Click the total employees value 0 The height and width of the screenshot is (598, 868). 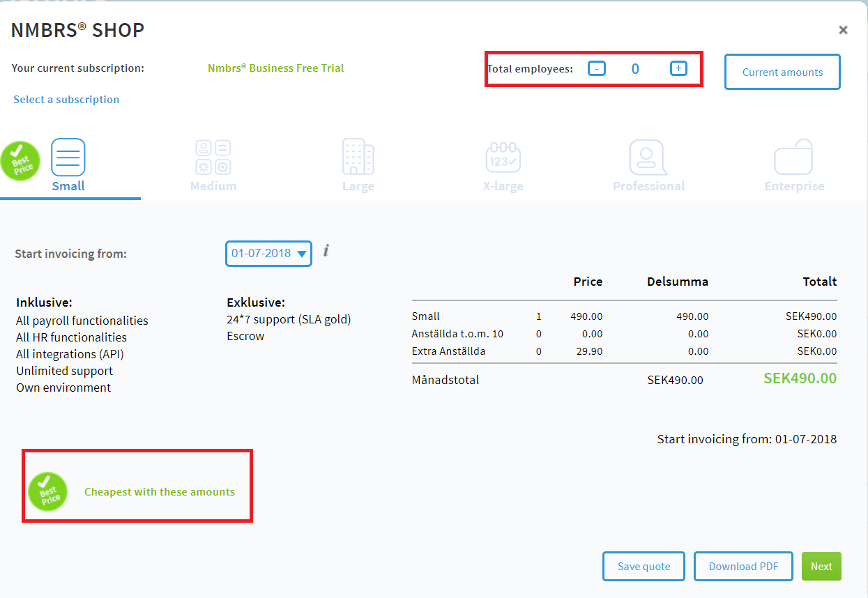pos(635,69)
